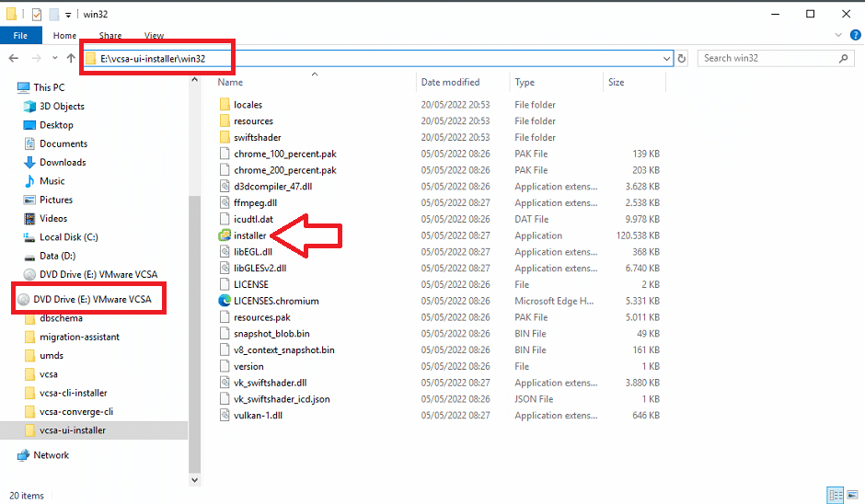Select the LICENSE file name
The image size is (865, 504).
(x=251, y=284)
